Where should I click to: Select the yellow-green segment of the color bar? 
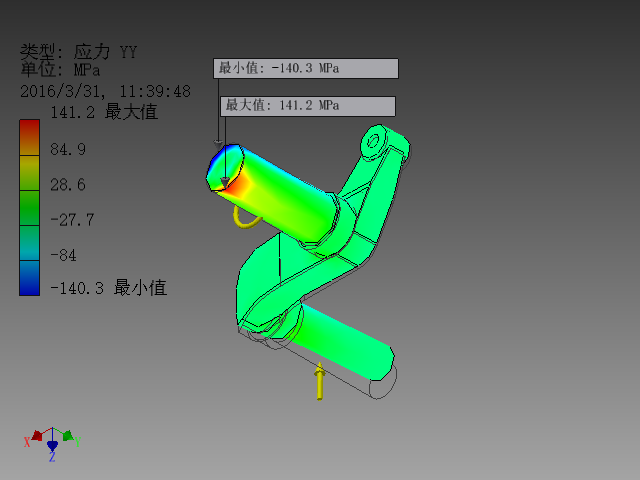point(29,173)
